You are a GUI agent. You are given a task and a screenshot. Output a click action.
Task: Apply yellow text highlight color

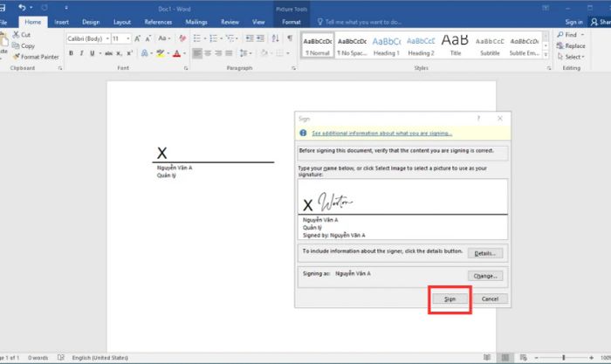click(x=160, y=53)
